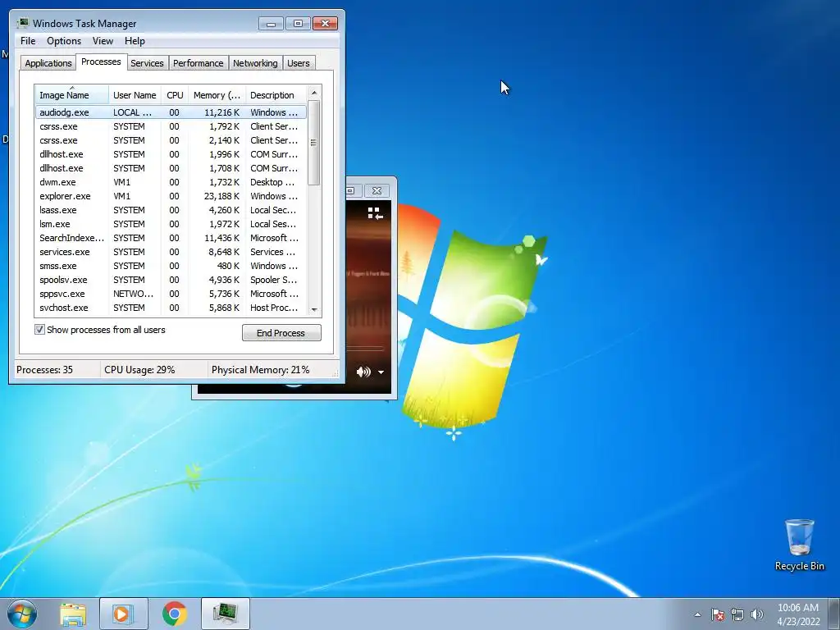The height and width of the screenshot is (630, 840).
Task: Click the volume speaker tray icon
Action: 757,614
